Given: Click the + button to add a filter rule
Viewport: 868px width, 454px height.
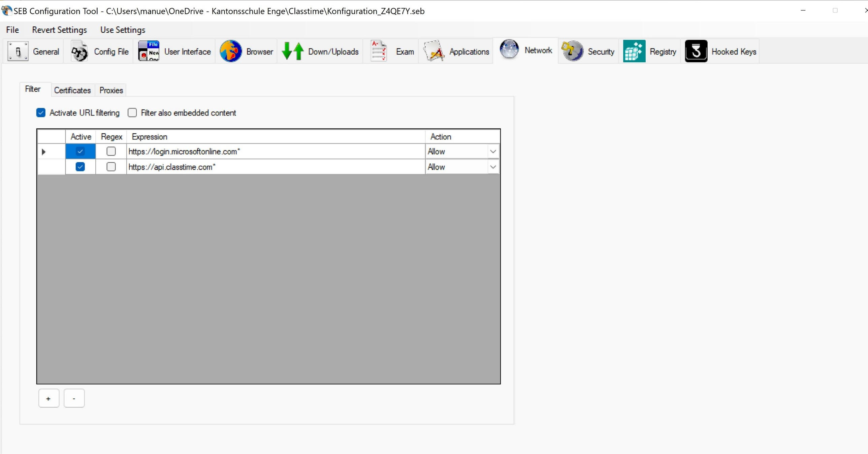Looking at the screenshot, I should (x=49, y=398).
